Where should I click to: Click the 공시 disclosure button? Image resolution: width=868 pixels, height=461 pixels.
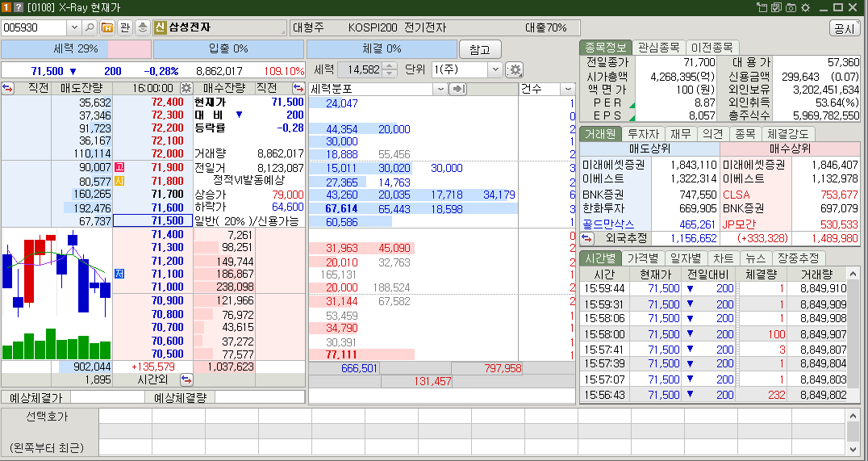(844, 28)
